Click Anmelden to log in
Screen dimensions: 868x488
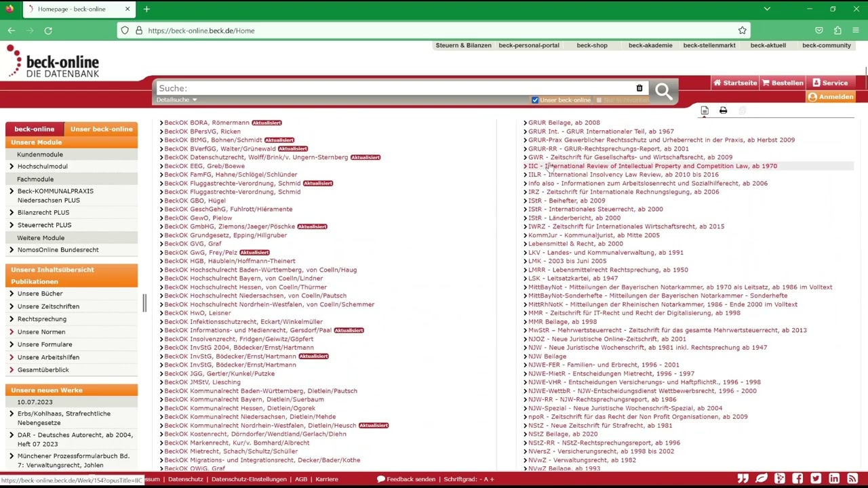[830, 97]
